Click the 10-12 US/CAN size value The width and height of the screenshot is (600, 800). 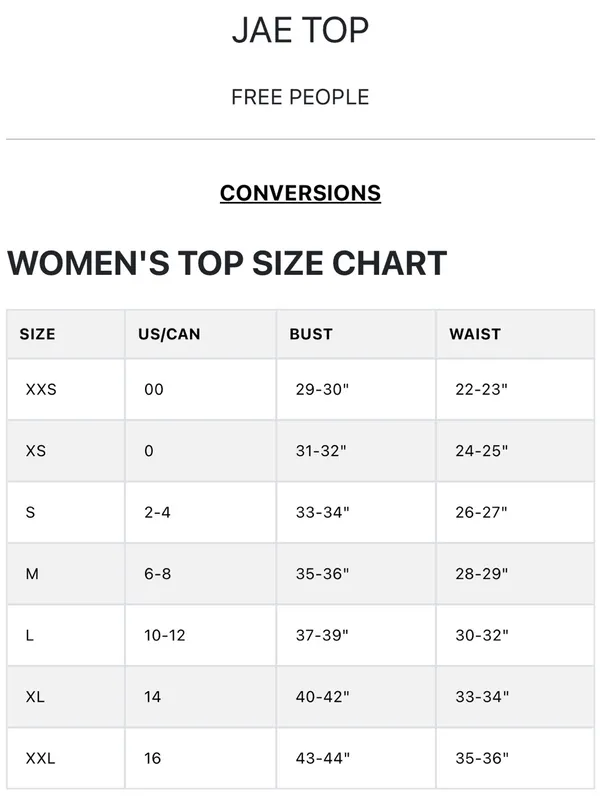click(164, 635)
